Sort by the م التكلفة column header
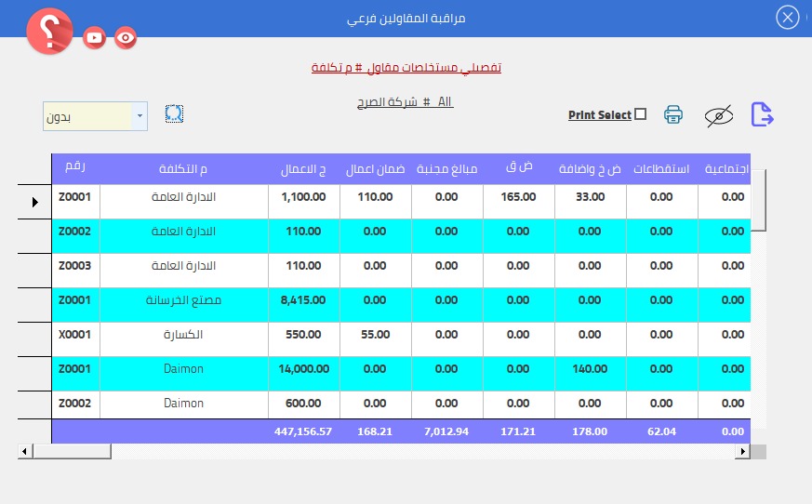The image size is (812, 504). click(x=184, y=168)
